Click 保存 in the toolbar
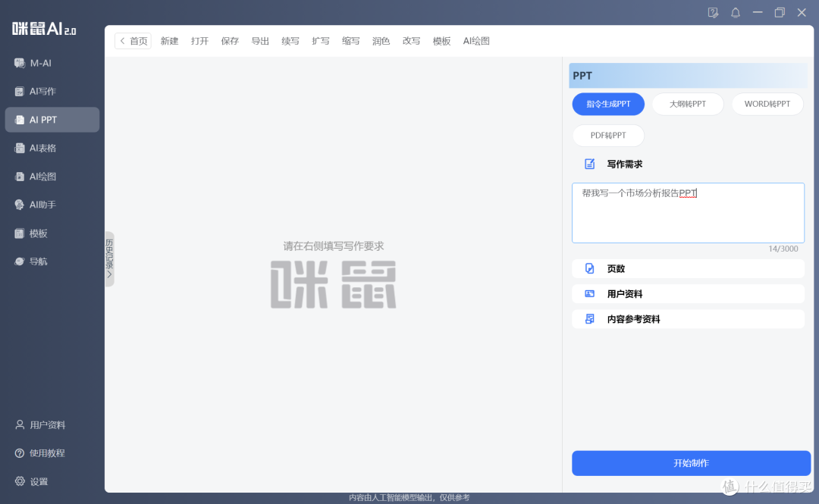 (x=230, y=41)
